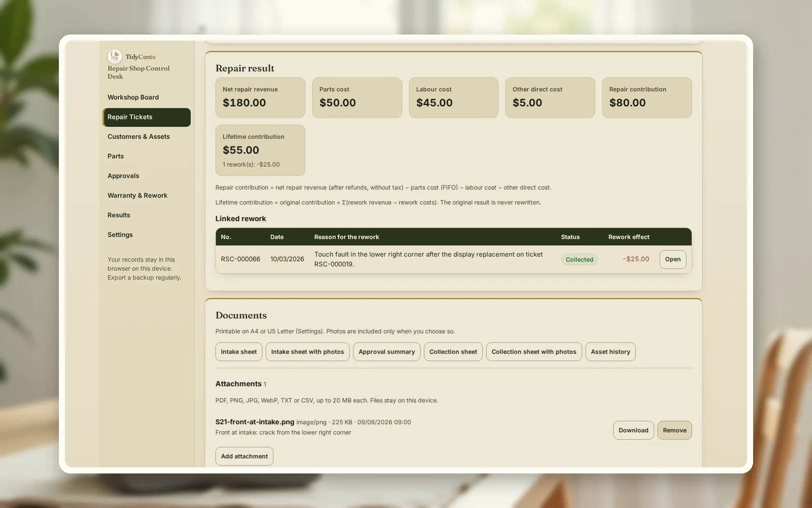Click the S21-front-at-intake.png file name
Viewport: 812px width, 508px height.
(255, 422)
